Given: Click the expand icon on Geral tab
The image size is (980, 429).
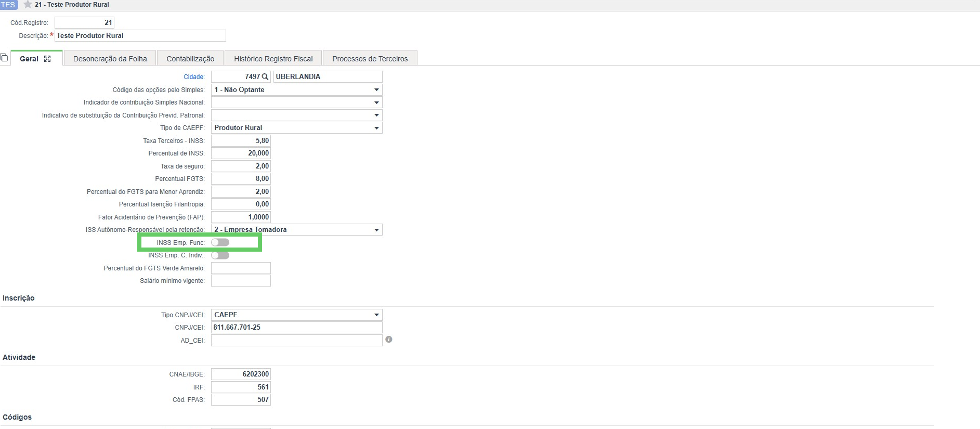Looking at the screenshot, I should [x=47, y=59].
